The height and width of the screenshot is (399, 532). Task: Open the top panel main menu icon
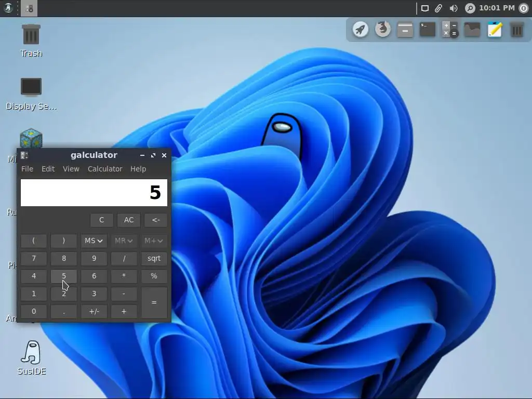pyautogui.click(x=8, y=8)
